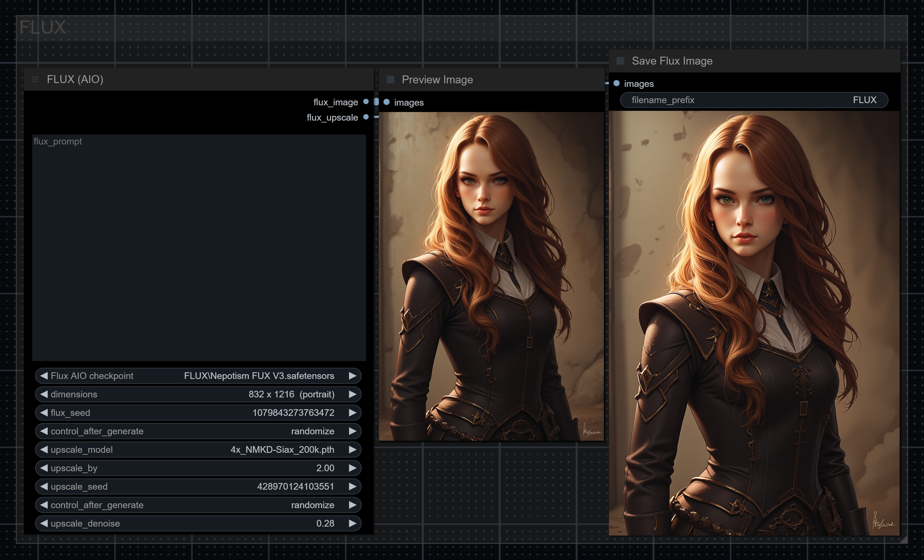Screen dimensions: 924x560
Task: Click the flux_prompt text area
Action: [x=199, y=248]
